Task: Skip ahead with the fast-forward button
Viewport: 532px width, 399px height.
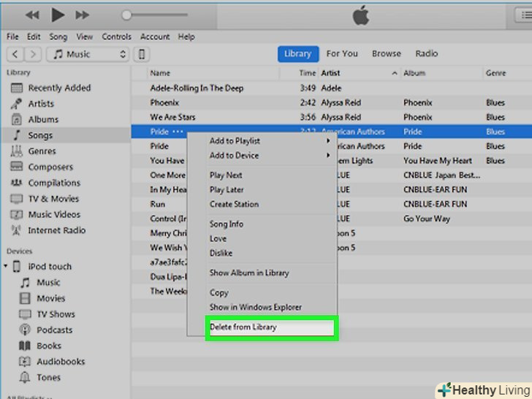Action: click(x=82, y=15)
